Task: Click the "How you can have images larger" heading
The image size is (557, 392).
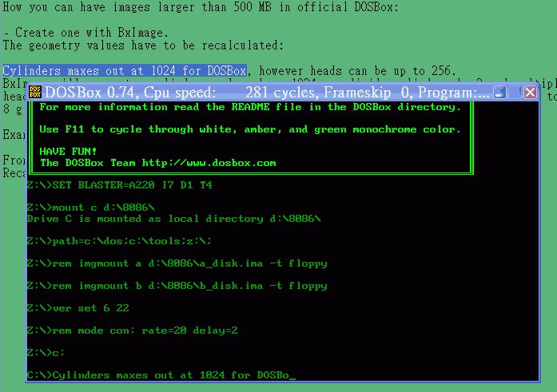Action: coord(201,6)
